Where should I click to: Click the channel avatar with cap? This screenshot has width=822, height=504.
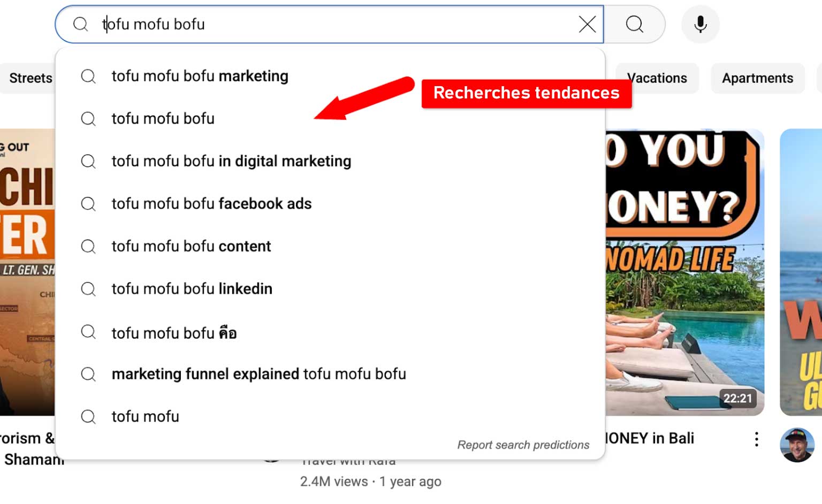click(797, 445)
